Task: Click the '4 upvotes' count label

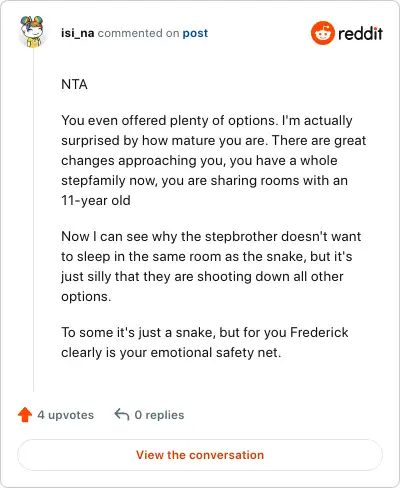Action: [66, 415]
